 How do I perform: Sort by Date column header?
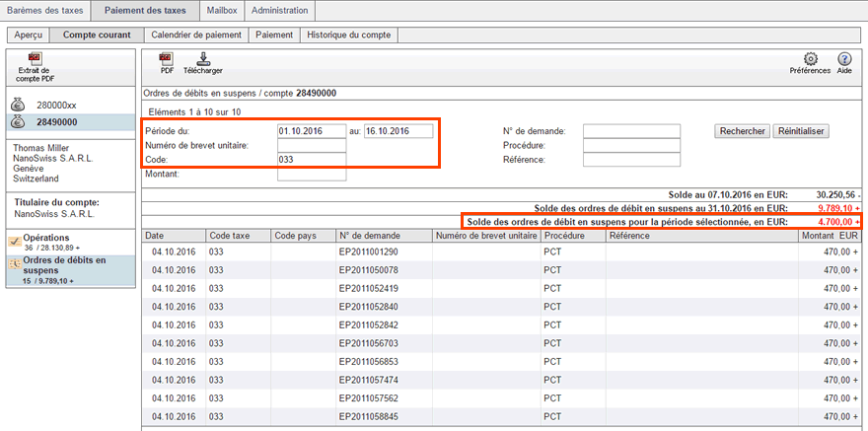[174, 236]
